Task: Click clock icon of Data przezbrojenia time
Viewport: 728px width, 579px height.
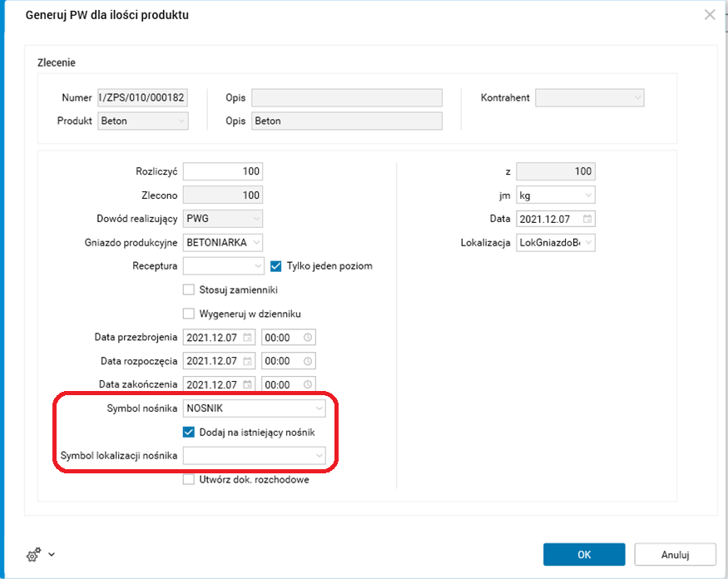Action: pyautogui.click(x=308, y=338)
